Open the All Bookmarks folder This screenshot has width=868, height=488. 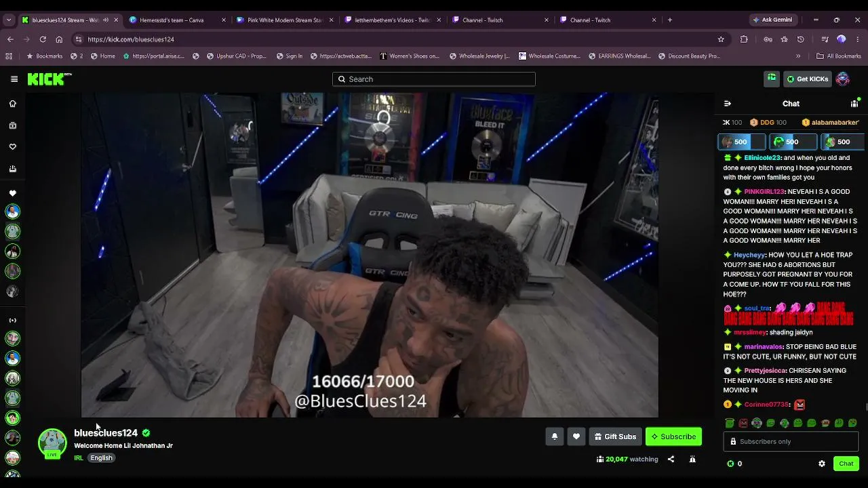tap(839, 56)
